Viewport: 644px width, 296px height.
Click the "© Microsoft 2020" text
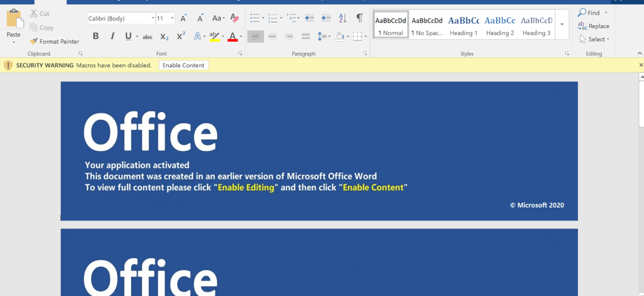537,205
